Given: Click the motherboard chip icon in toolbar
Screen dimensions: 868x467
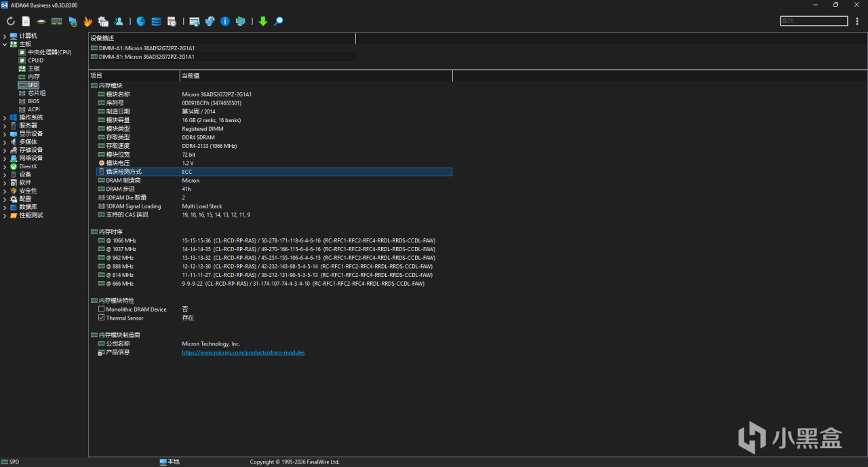Looking at the screenshot, I should click(41, 21).
